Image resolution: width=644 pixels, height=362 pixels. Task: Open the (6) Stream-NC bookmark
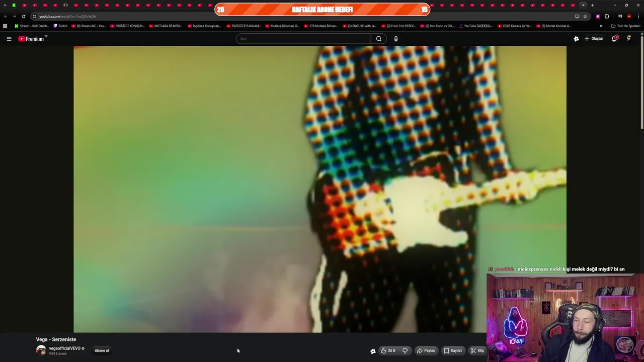coord(89,26)
